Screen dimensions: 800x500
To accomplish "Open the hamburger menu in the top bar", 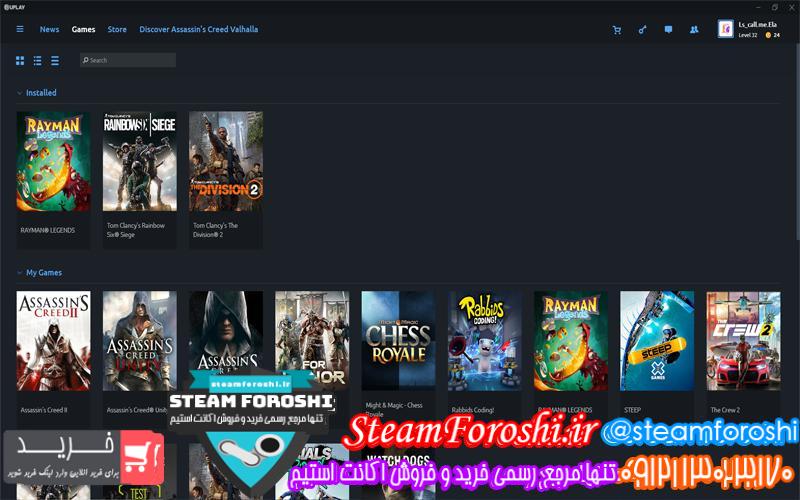I will pos(20,29).
